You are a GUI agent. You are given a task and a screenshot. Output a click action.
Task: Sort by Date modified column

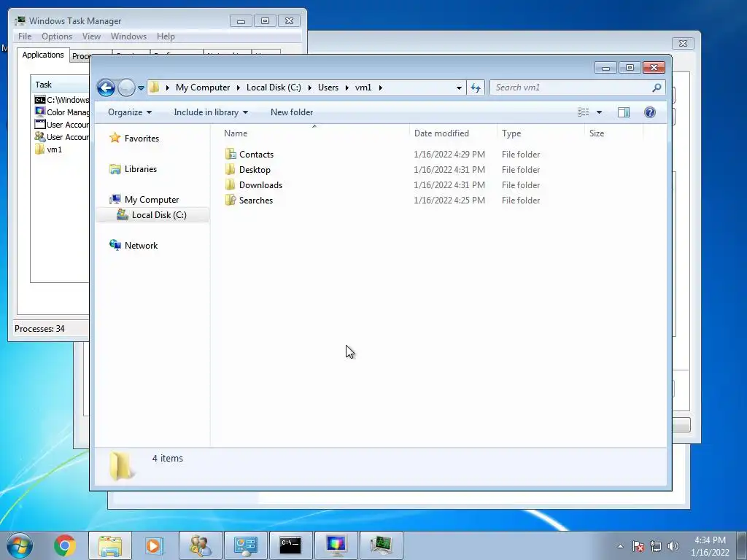452,133
